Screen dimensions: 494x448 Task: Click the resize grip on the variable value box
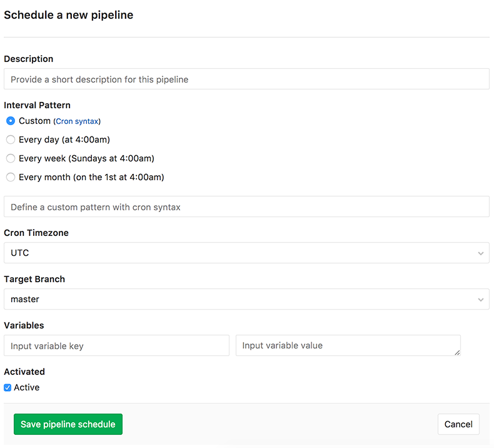point(457,353)
